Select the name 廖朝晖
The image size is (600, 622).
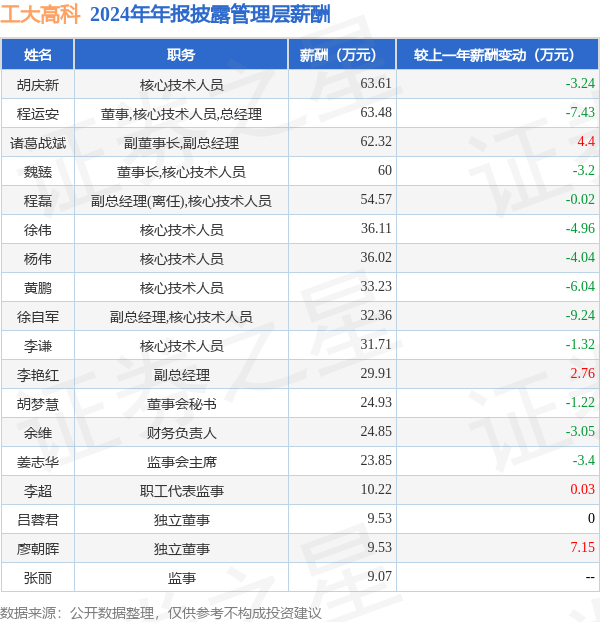point(38,549)
